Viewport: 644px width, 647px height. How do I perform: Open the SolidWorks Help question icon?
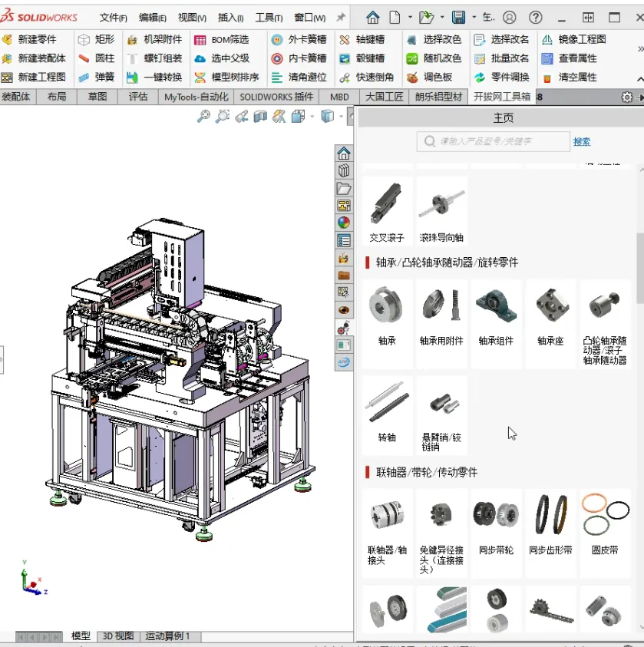536,18
